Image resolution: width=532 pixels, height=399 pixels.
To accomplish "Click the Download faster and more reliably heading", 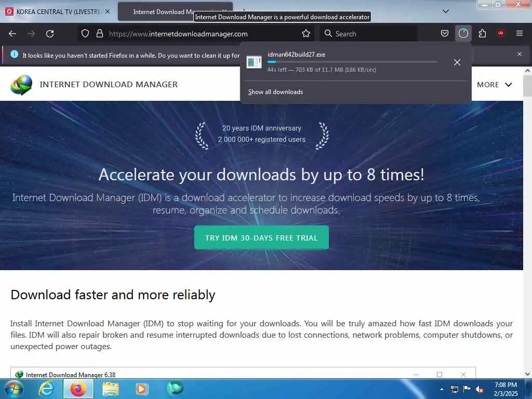I will click(x=113, y=295).
